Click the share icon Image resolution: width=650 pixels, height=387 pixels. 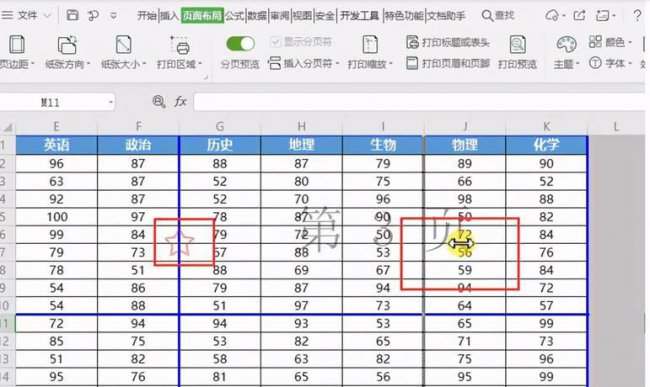click(x=579, y=16)
